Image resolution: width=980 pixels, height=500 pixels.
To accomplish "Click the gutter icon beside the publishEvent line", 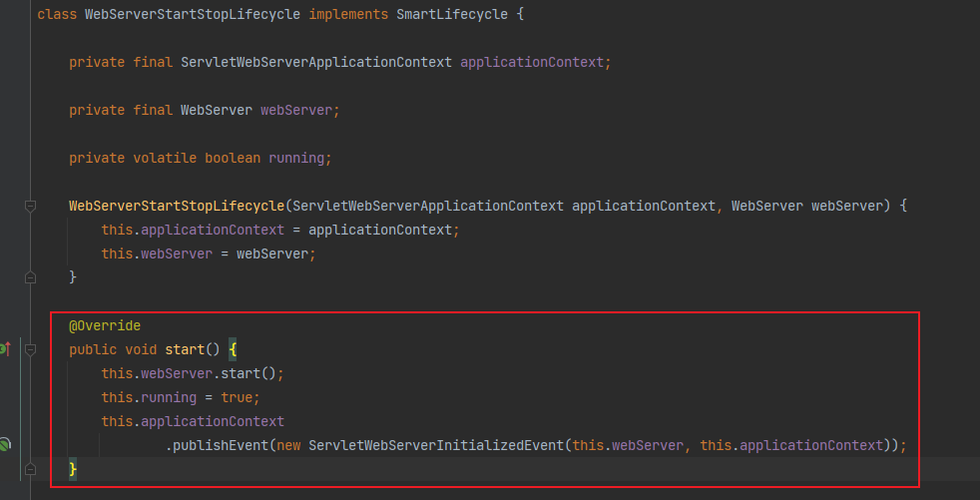I will click(4, 445).
